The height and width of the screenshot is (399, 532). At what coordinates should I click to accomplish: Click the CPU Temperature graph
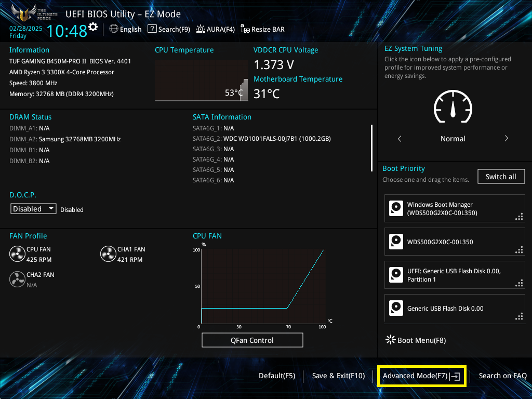pyautogui.click(x=202, y=81)
